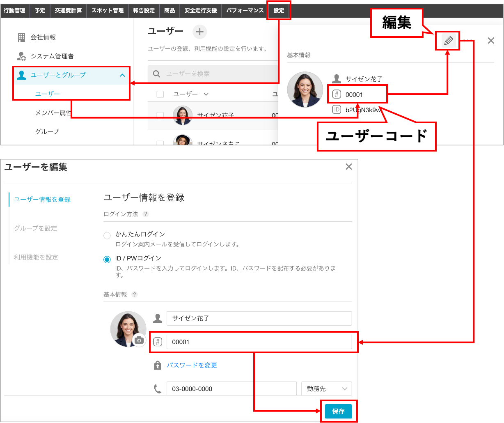Close the ユーザーを編集 dialog
This screenshot has height=423, width=504.
click(x=349, y=167)
